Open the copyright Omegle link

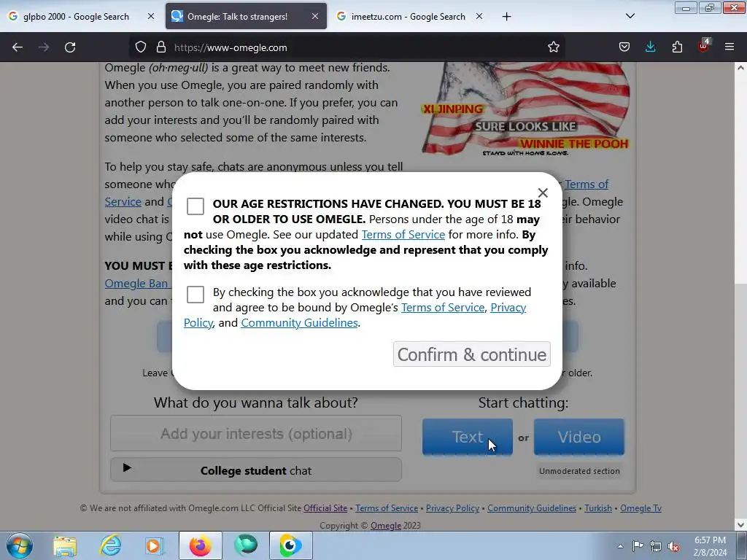pos(386,526)
